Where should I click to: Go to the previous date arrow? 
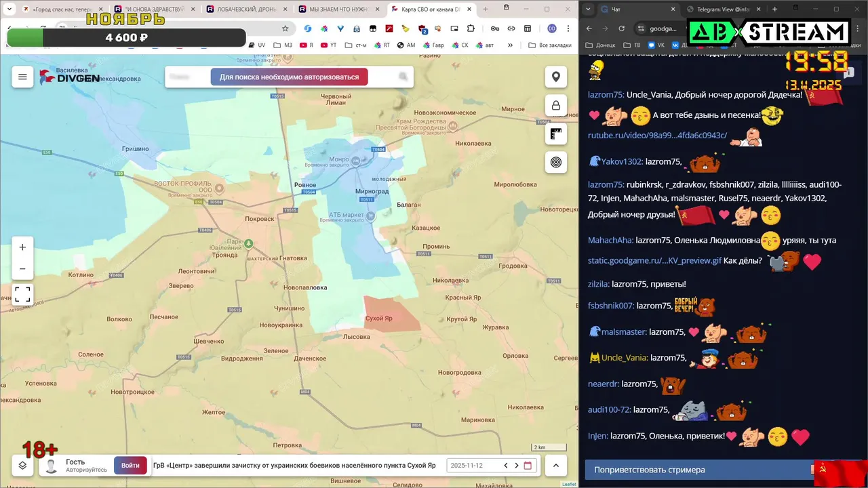(505, 466)
